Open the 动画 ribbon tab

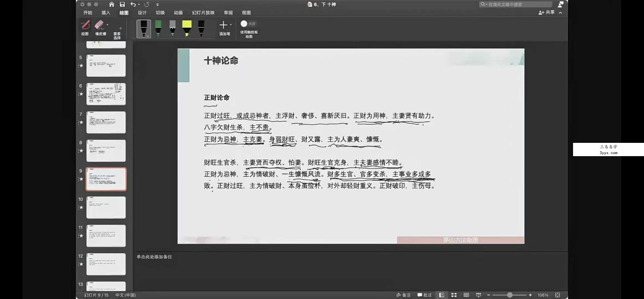178,13
